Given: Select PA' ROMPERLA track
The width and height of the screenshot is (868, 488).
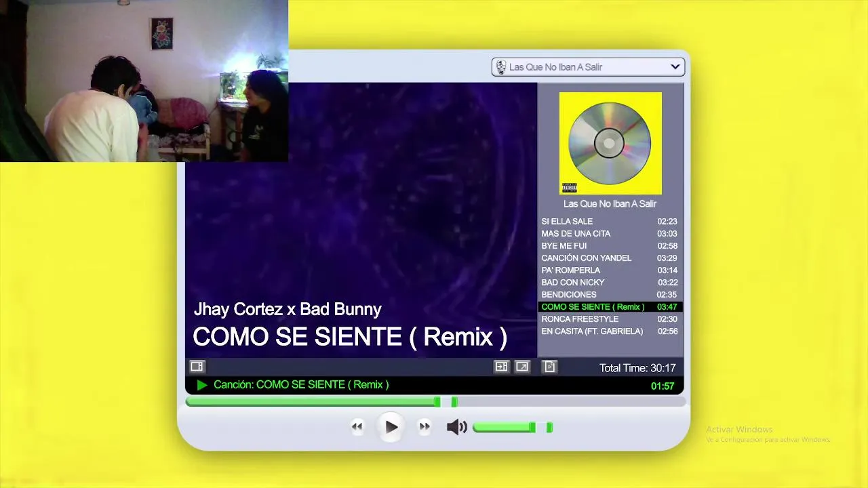Looking at the screenshot, I should click(610, 270).
